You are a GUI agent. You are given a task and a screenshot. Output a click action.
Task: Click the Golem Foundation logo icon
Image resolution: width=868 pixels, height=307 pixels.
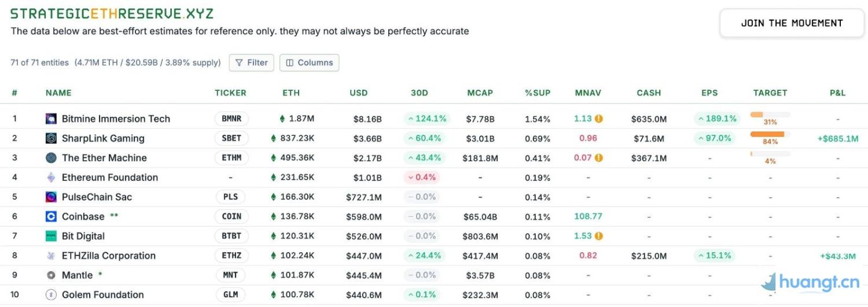(51, 295)
